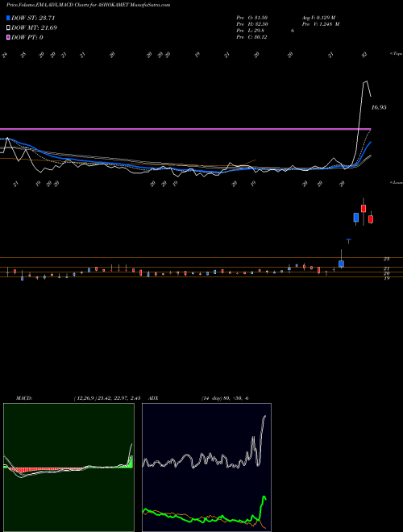Image resolution: width=403 pixels, height=532 pixels.
Task: Click the 'Pre O: 31.50' open value
Action: tap(252, 18)
